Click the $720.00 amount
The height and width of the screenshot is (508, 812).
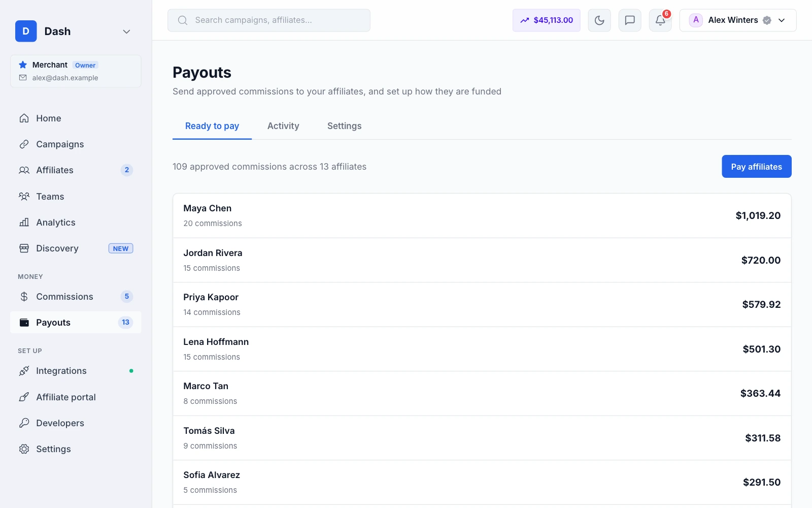click(761, 260)
